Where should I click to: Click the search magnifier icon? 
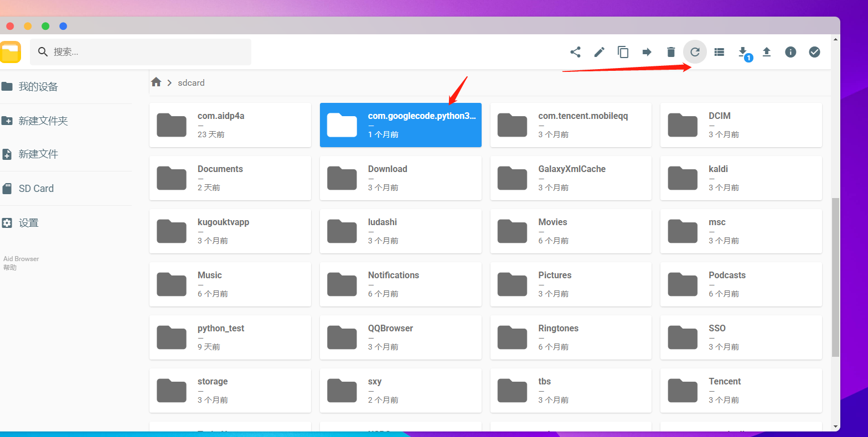pyautogui.click(x=43, y=52)
